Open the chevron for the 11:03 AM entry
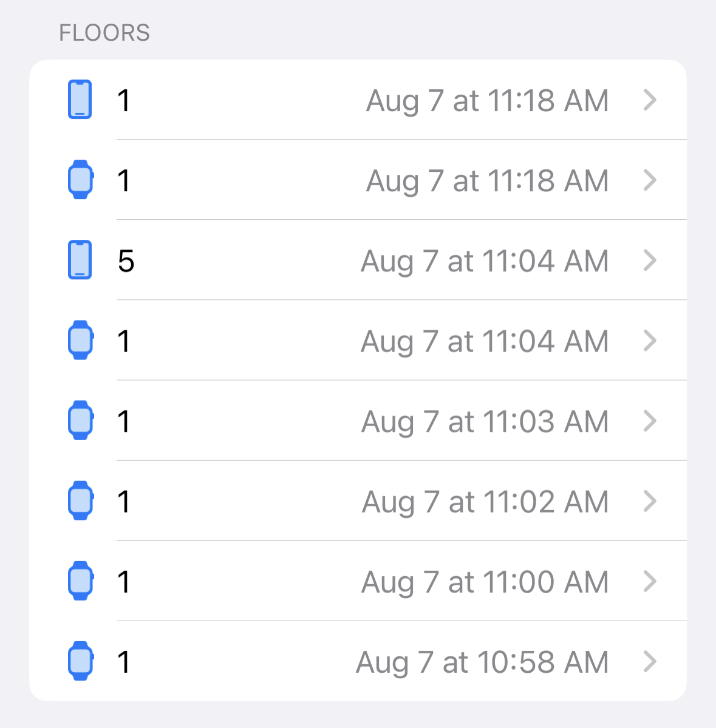 click(650, 421)
